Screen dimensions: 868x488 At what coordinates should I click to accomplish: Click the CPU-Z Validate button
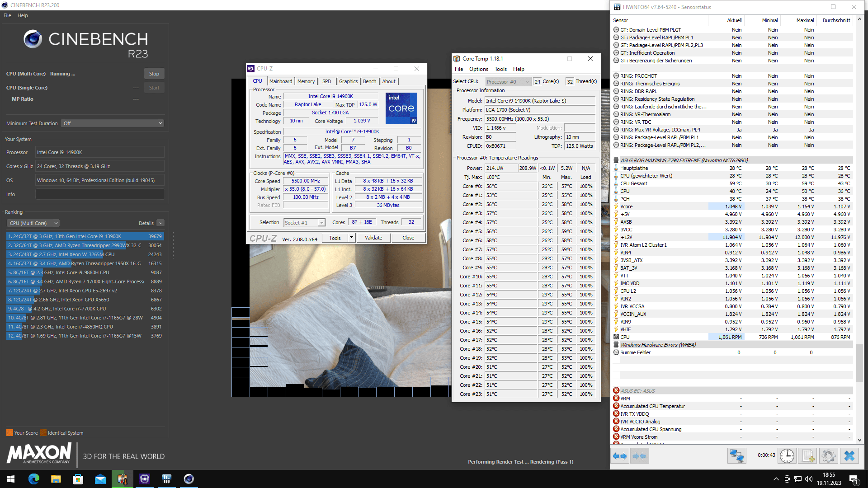click(373, 238)
